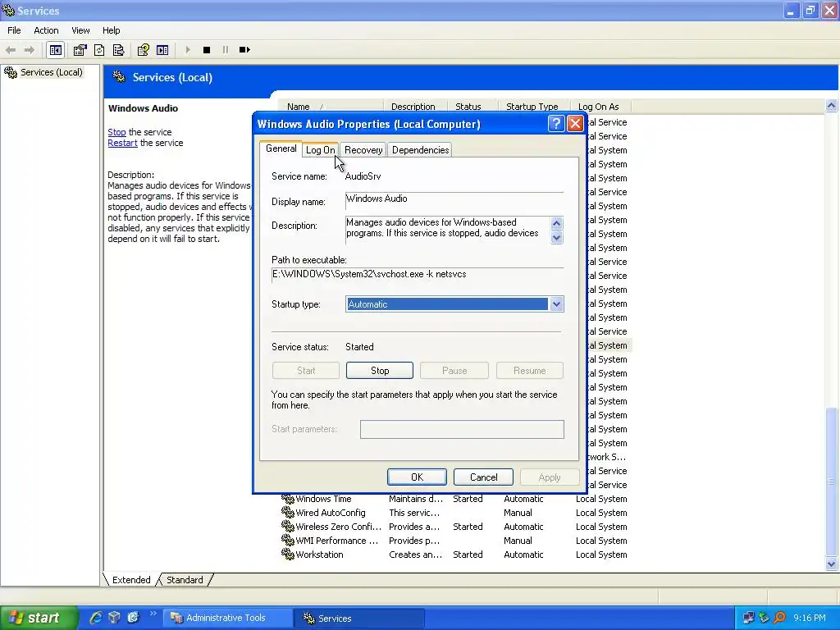Switch to the Recovery tab

click(363, 150)
